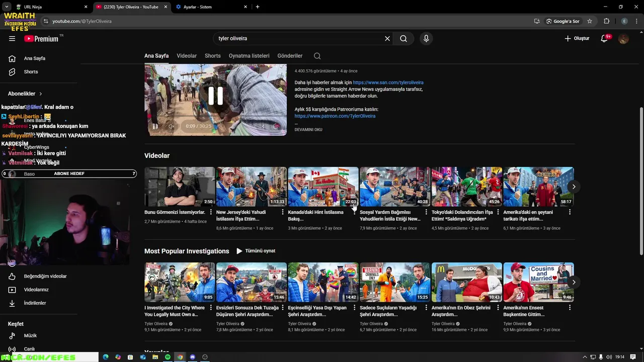Select the Ana Sayfa channel tab
Viewport: 644px width, 362px height.
156,56
